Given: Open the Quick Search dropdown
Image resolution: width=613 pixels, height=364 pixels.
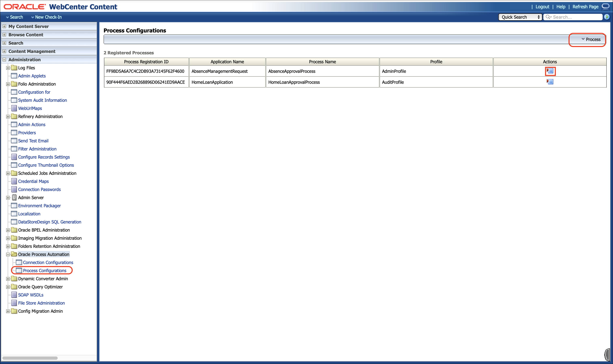Looking at the screenshot, I should [x=520, y=17].
